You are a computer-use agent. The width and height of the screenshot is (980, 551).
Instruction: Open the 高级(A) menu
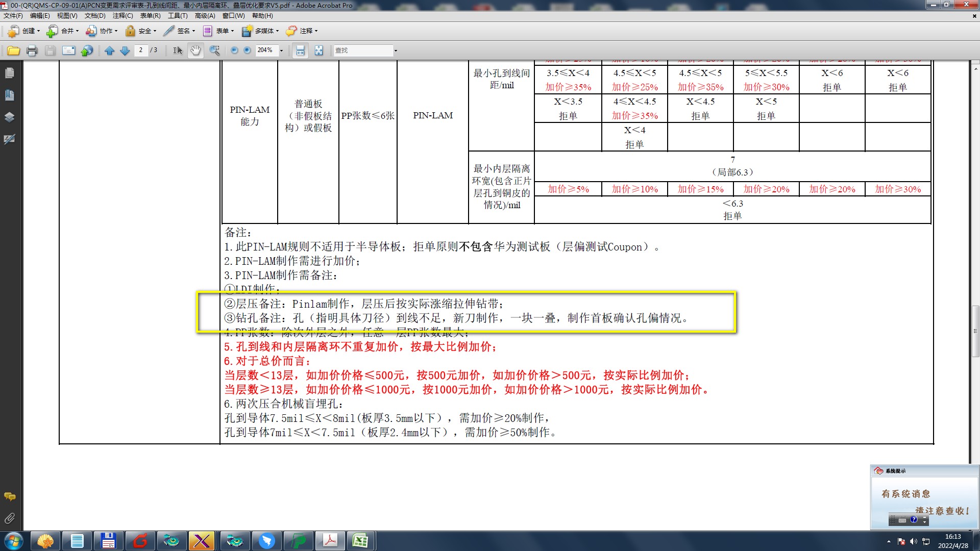[205, 16]
